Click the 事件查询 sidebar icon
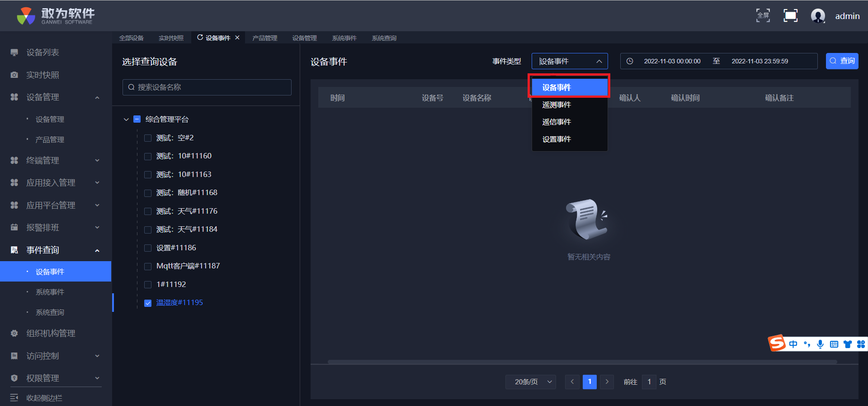868x406 pixels. click(14, 250)
